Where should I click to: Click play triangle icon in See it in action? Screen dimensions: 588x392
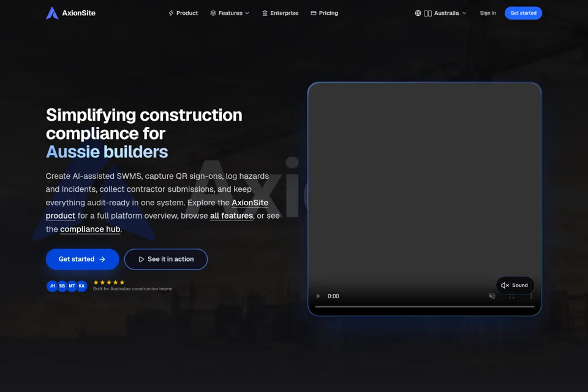141,259
